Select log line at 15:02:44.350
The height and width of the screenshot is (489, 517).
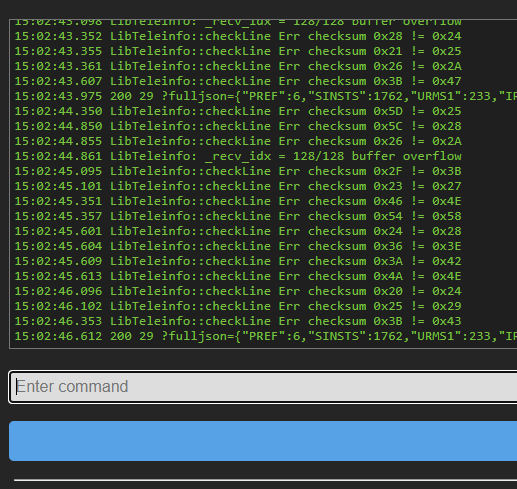[238, 111]
